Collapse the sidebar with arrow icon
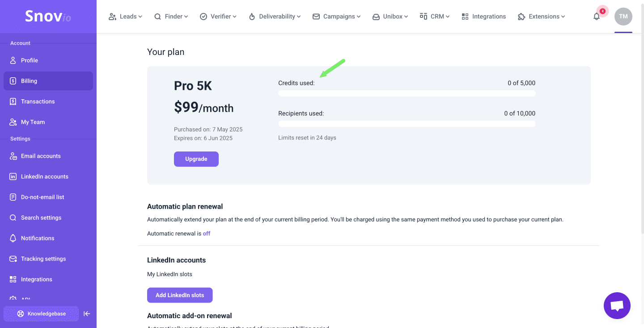This screenshot has width=644, height=328. click(87, 314)
